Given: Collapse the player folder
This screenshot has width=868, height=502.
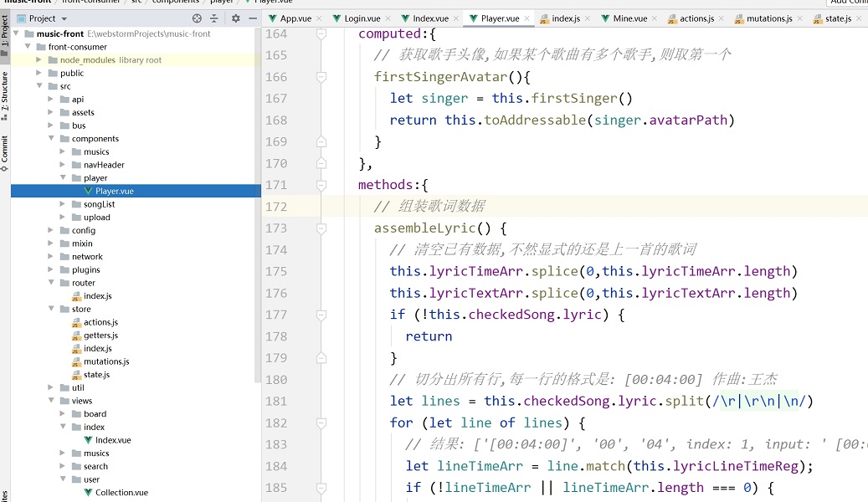Looking at the screenshot, I should pyautogui.click(x=63, y=177).
